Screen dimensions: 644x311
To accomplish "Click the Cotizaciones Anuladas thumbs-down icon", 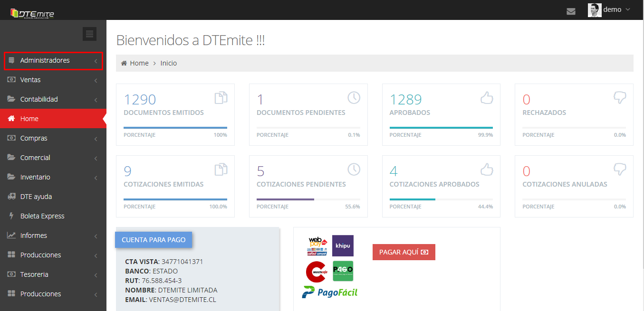I will 620,169.
